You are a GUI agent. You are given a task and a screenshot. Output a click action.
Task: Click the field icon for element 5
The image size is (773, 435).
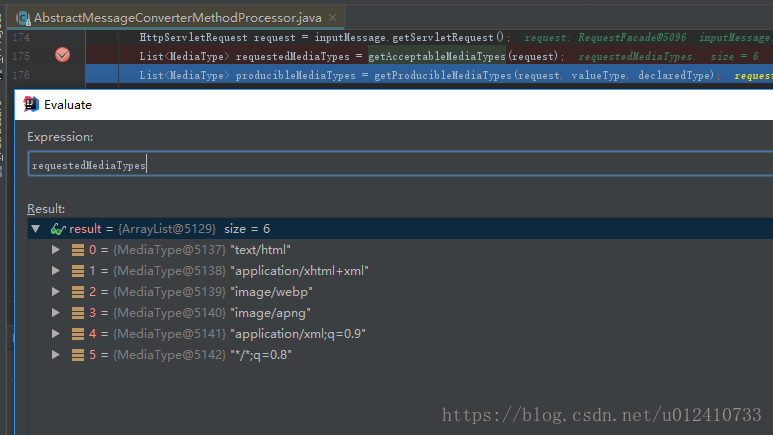[x=77, y=355]
